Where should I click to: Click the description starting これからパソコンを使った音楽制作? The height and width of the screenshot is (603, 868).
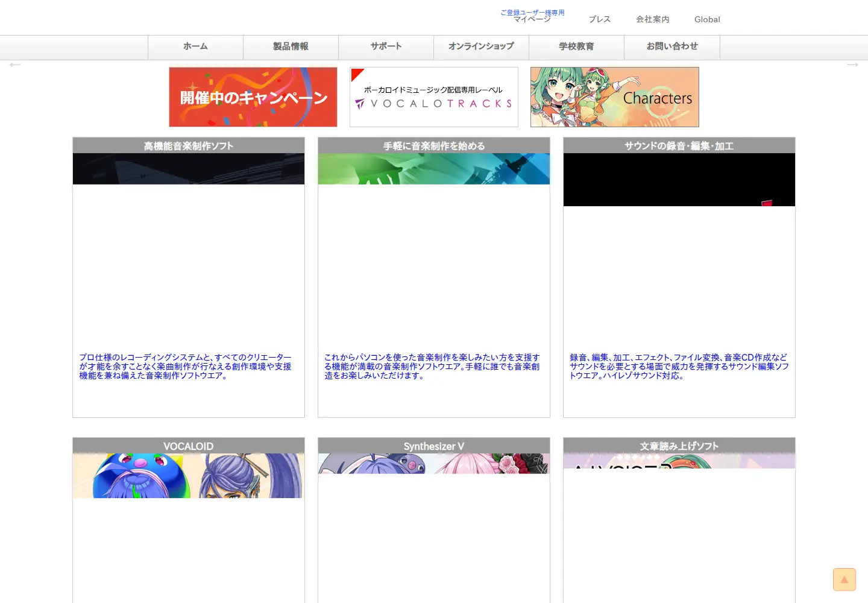[432, 367]
